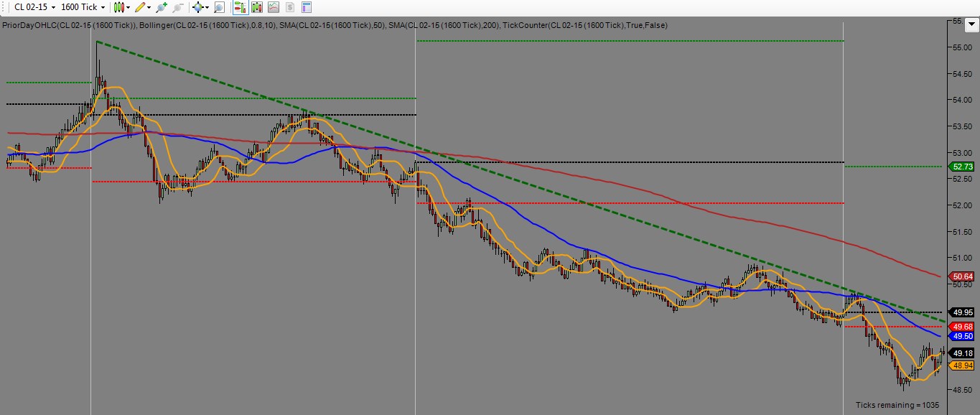Expand the drawing tools dropdown arrow
980x415 pixels.
click(x=149, y=7)
